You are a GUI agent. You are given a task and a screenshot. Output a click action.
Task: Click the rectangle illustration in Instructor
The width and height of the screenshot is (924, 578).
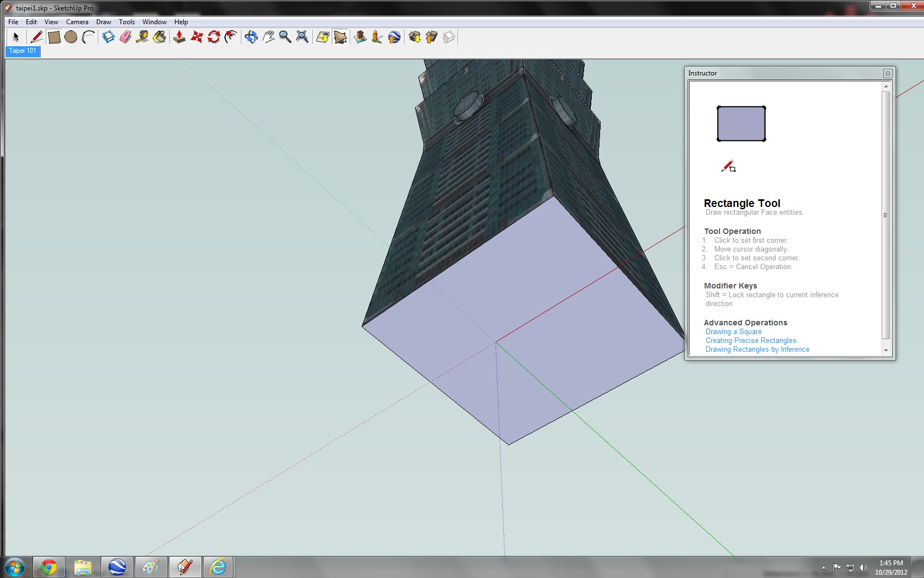tap(741, 124)
